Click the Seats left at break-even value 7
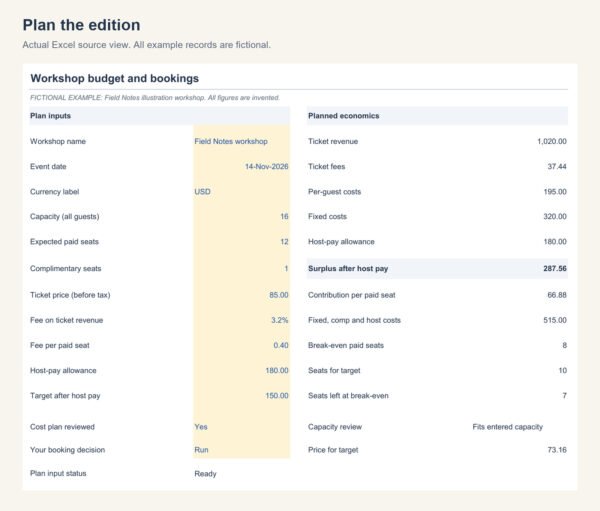This screenshot has width=600, height=511. tap(564, 396)
